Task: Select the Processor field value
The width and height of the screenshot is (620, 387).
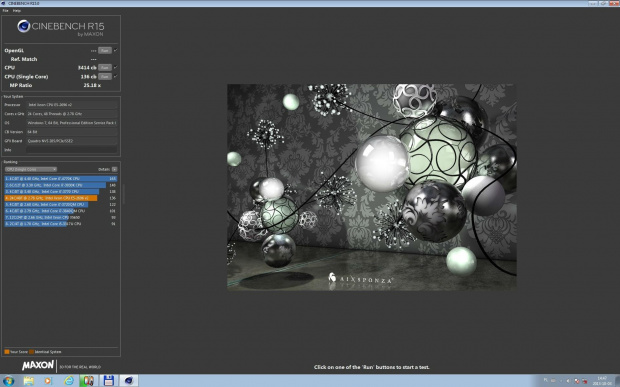Action: point(72,105)
